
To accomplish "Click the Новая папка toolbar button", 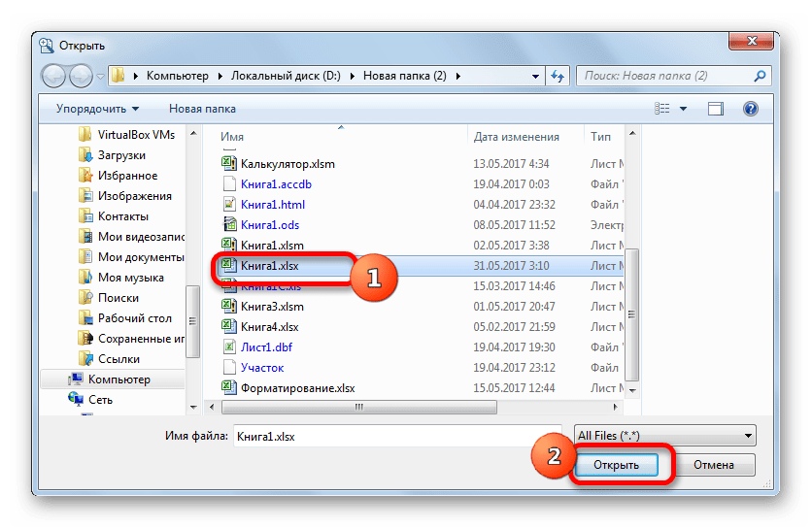I will click(202, 109).
